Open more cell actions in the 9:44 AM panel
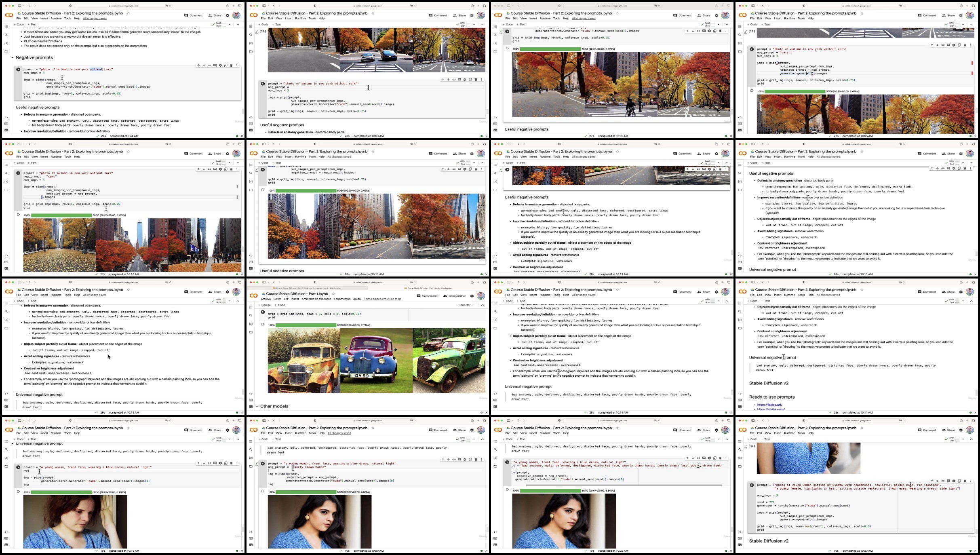The image size is (980, 555). [x=237, y=65]
